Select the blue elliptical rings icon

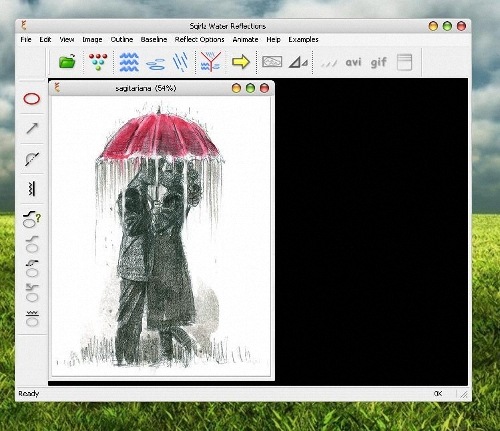(156, 64)
